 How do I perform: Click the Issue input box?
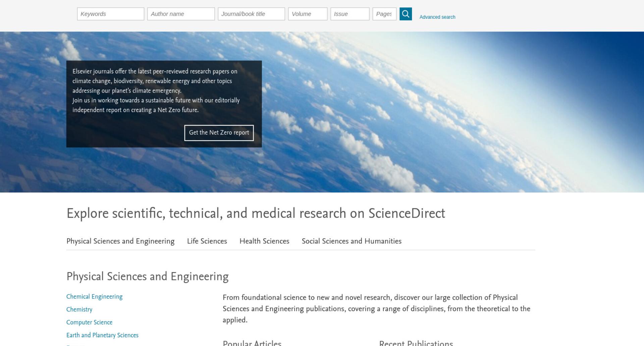pos(350,14)
